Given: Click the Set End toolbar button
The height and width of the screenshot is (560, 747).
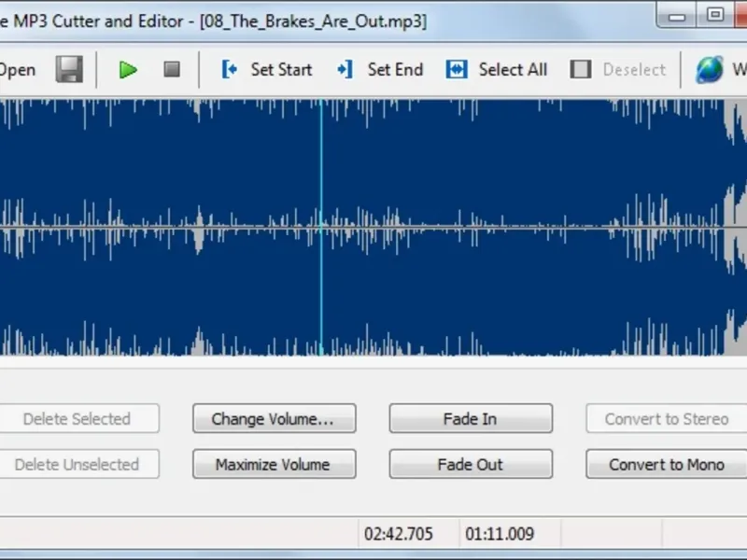Looking at the screenshot, I should [380, 69].
